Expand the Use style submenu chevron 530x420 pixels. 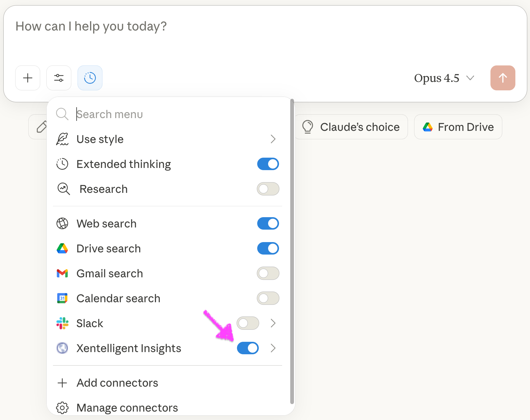point(273,139)
